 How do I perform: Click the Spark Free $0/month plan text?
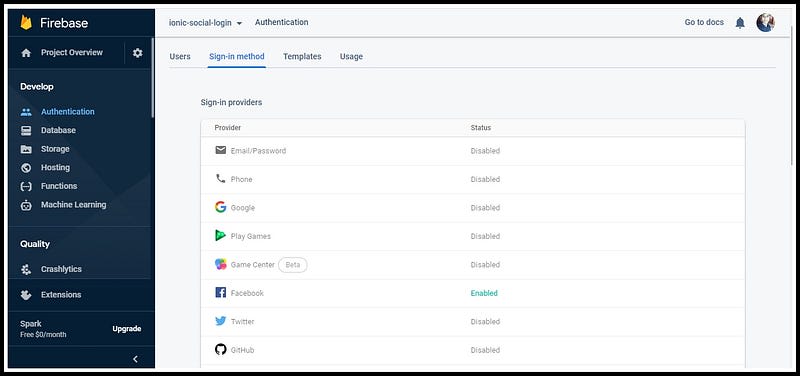click(x=43, y=329)
